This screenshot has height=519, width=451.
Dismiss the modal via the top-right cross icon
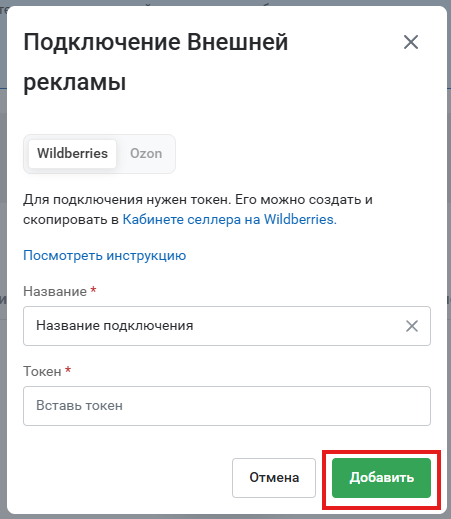click(411, 42)
